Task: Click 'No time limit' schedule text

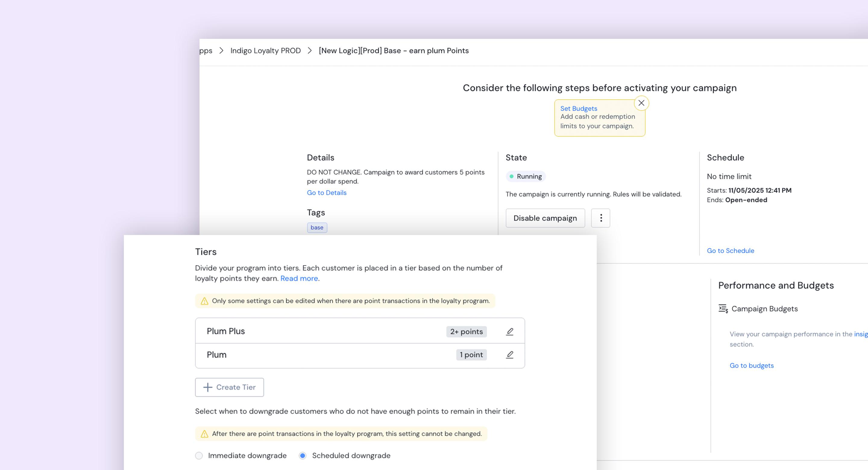Action: pos(729,177)
